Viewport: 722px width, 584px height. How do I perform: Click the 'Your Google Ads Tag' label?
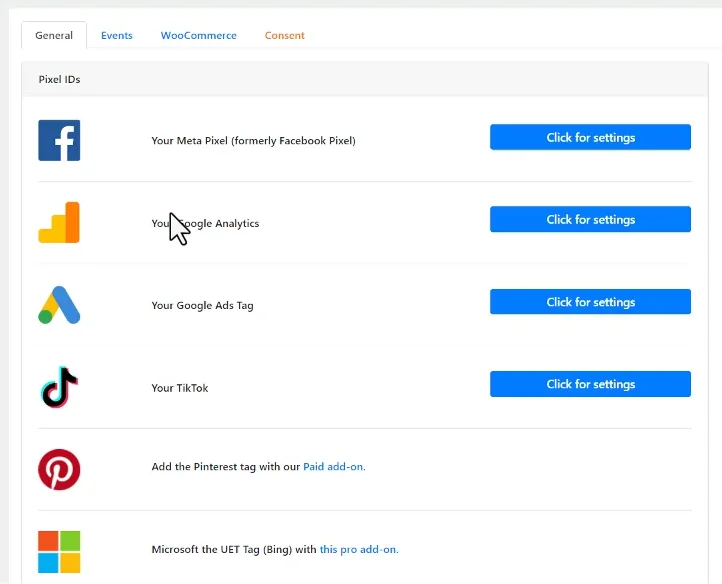pos(203,305)
